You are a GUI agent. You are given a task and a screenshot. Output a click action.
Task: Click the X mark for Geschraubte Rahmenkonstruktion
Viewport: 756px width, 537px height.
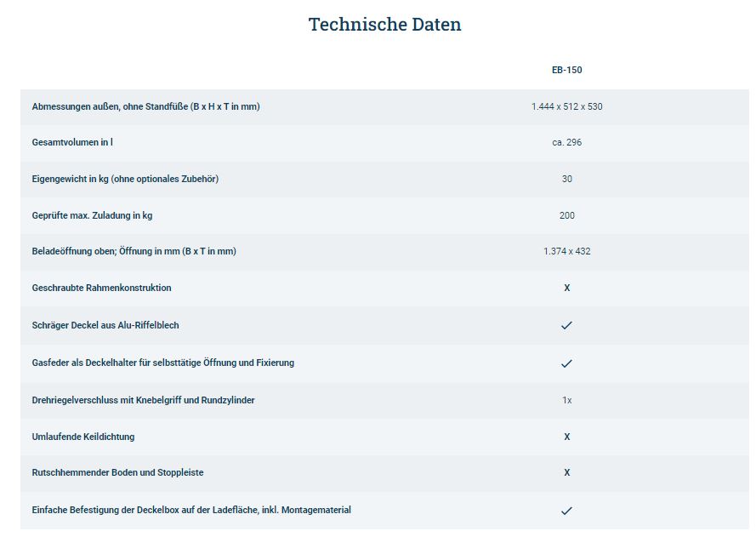tap(566, 288)
